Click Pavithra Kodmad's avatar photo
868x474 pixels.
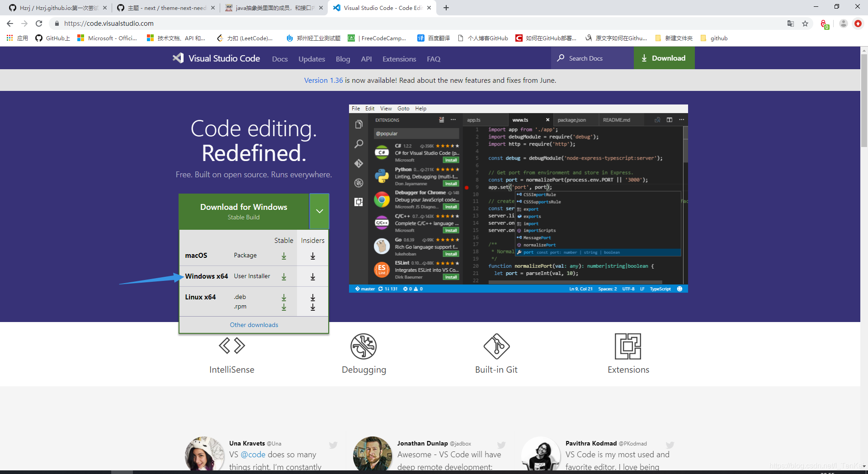coord(541,455)
